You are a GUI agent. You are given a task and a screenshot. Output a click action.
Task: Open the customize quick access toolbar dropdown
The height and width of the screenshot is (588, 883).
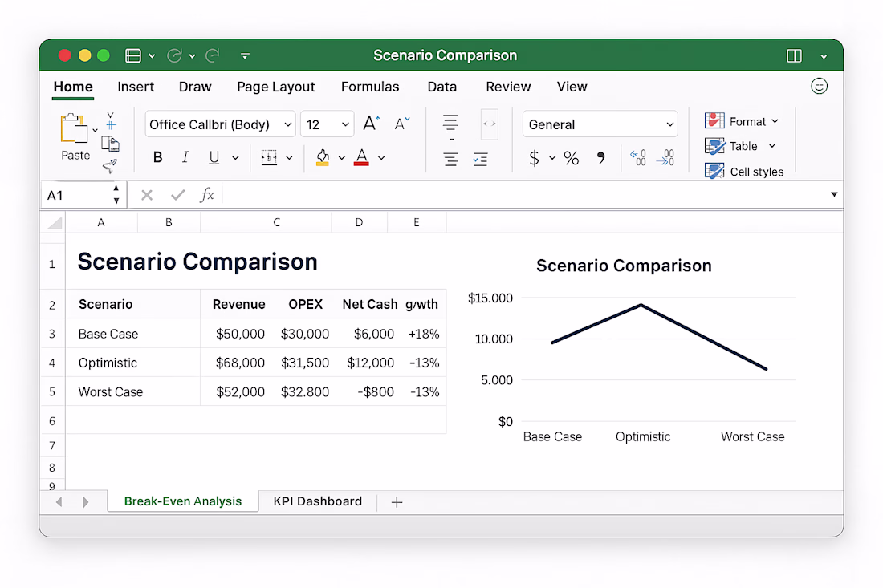pyautogui.click(x=245, y=55)
